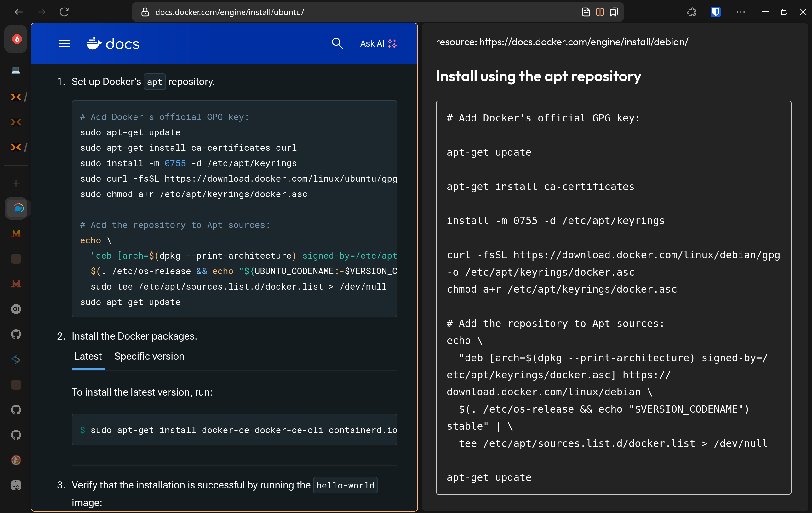This screenshot has width=812, height=513.
Task: Click 'To install the latest version, run:' text
Action: coord(142,392)
